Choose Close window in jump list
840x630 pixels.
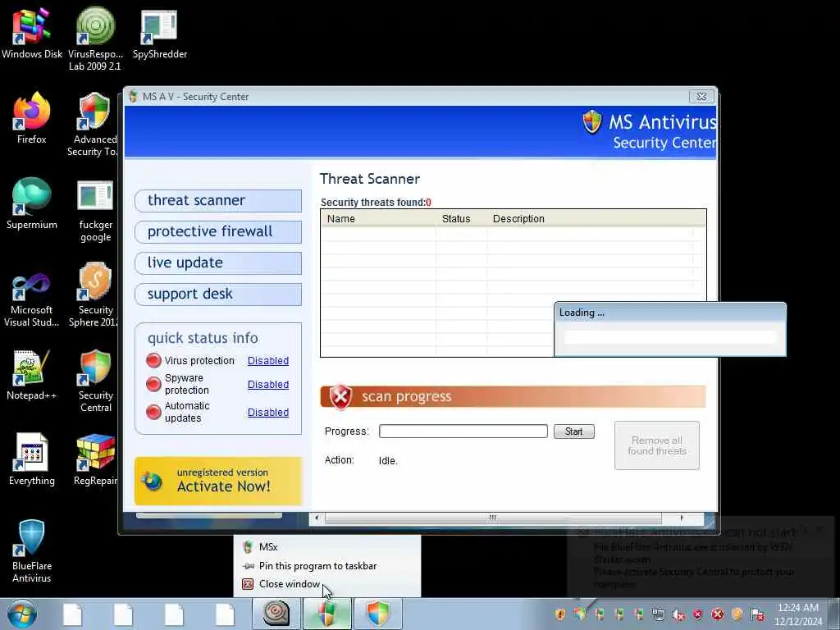[x=327, y=584]
